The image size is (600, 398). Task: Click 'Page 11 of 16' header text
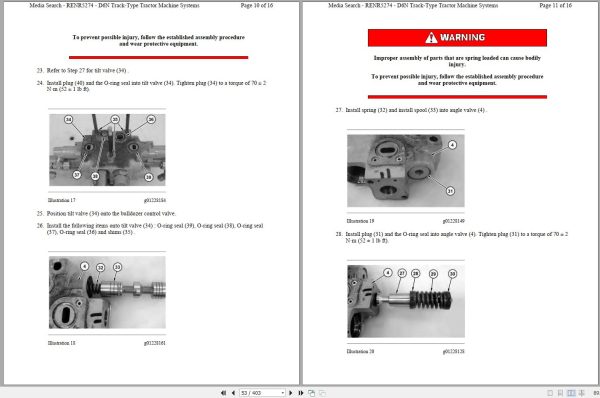pos(556,5)
